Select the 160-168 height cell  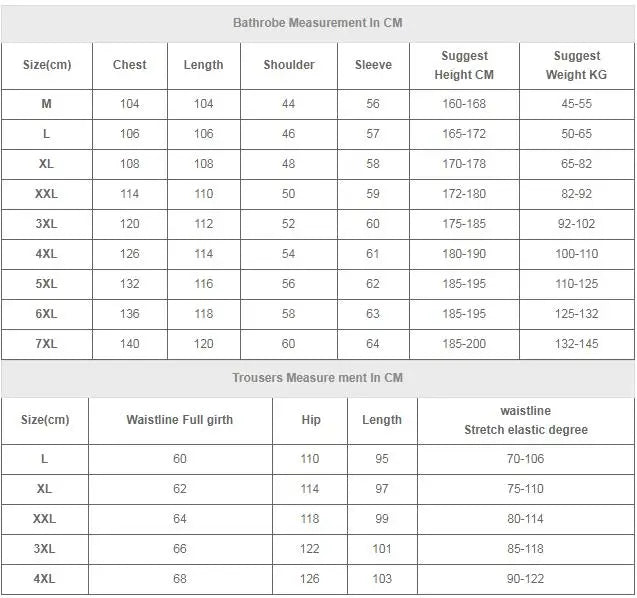point(464,104)
